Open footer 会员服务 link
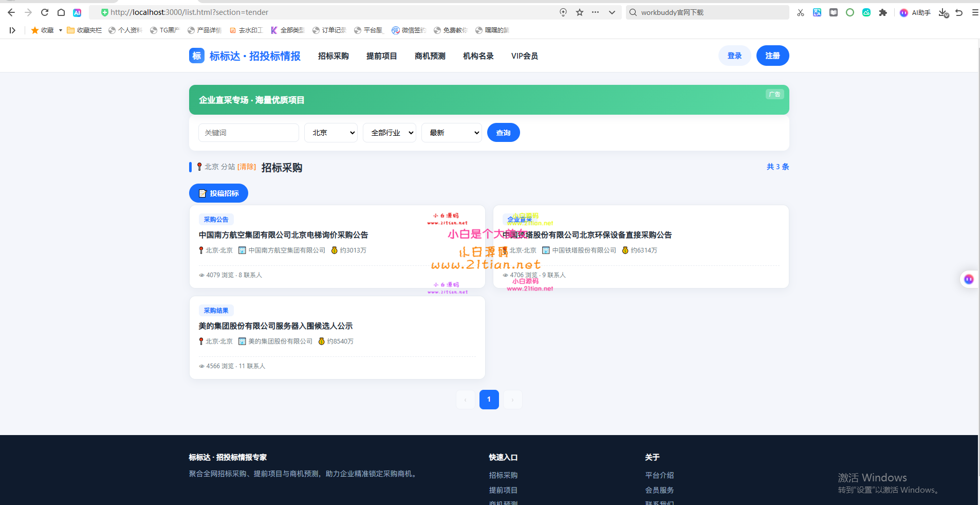Image resolution: width=980 pixels, height=505 pixels. [x=659, y=490]
